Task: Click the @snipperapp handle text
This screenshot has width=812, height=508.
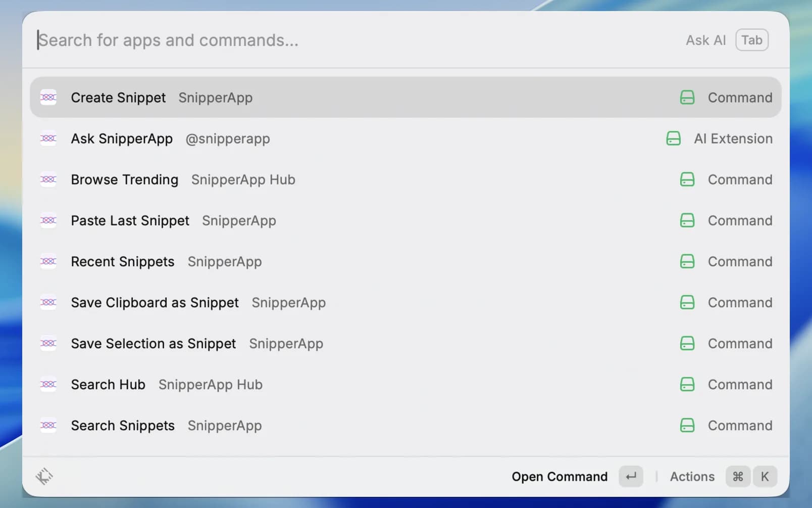Action: pos(228,138)
